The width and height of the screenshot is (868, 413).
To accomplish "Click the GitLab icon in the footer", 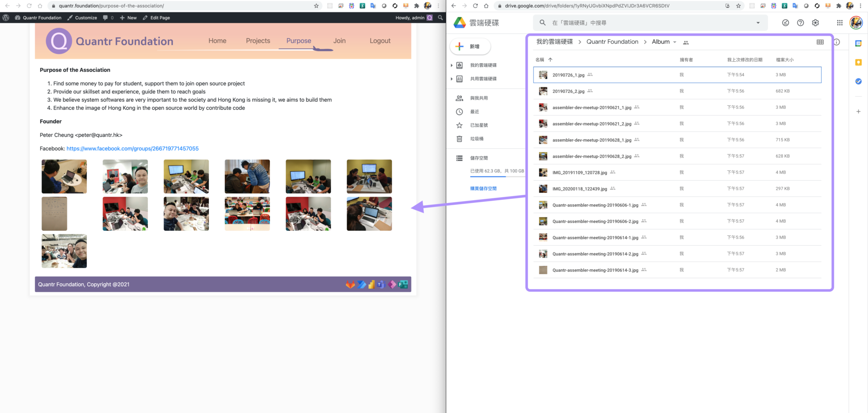I will 350,285.
